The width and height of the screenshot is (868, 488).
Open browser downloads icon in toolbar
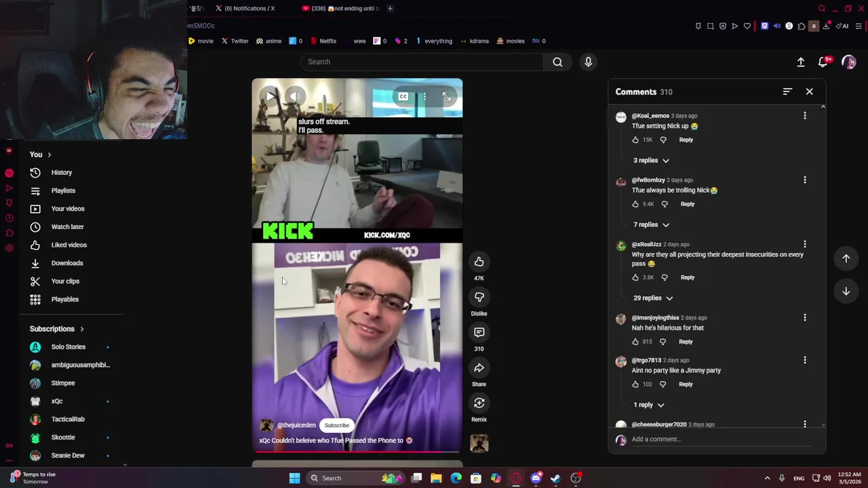[826, 26]
